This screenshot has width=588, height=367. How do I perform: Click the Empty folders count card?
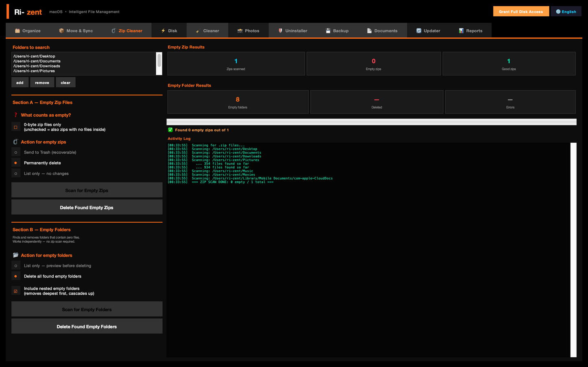point(238,102)
